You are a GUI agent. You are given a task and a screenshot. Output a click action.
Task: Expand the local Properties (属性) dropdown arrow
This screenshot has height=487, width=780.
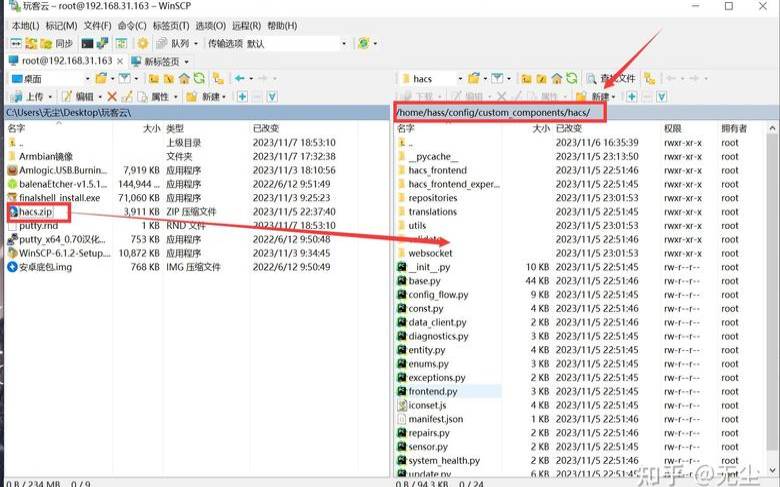coord(176,97)
